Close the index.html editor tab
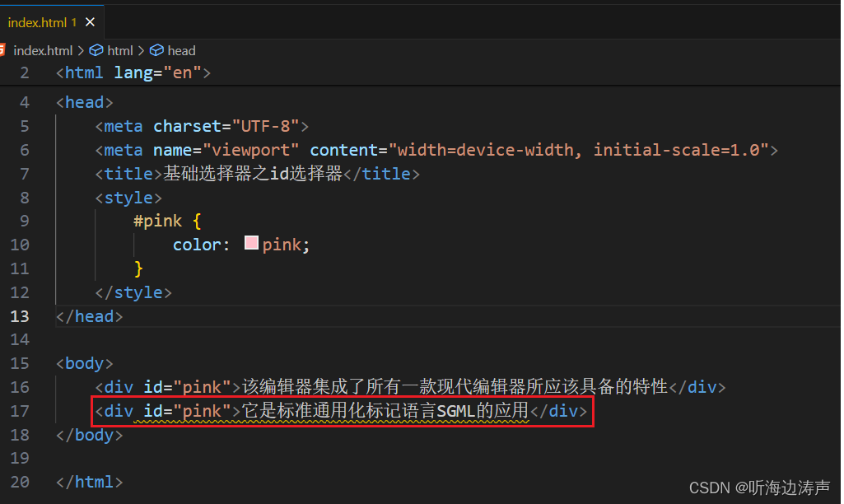Viewport: 844px width, 504px height. 91,22
